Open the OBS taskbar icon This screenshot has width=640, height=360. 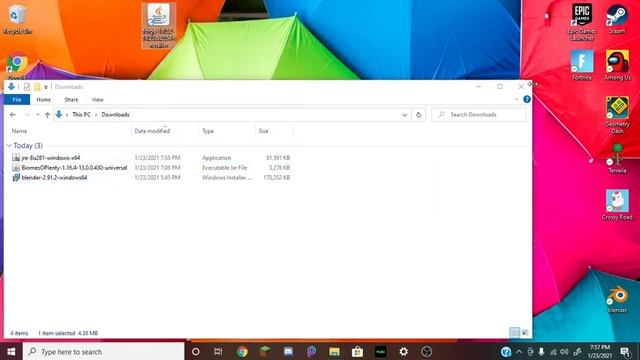[427, 351]
